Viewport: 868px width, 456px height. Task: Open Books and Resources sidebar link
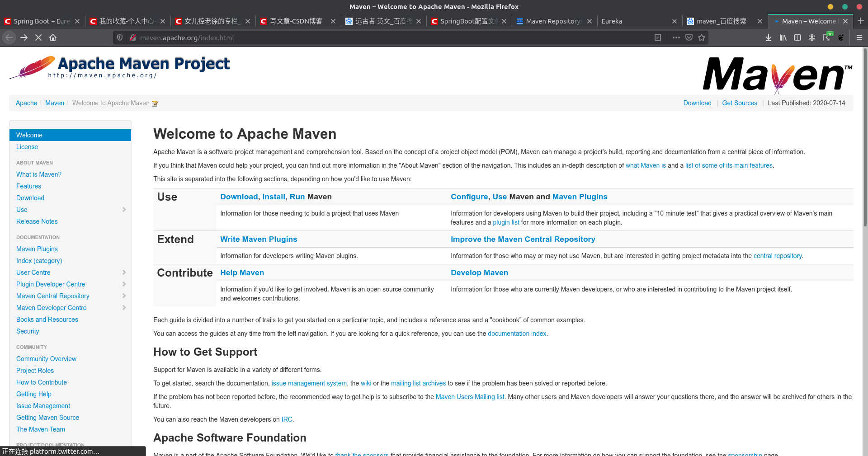tap(47, 320)
